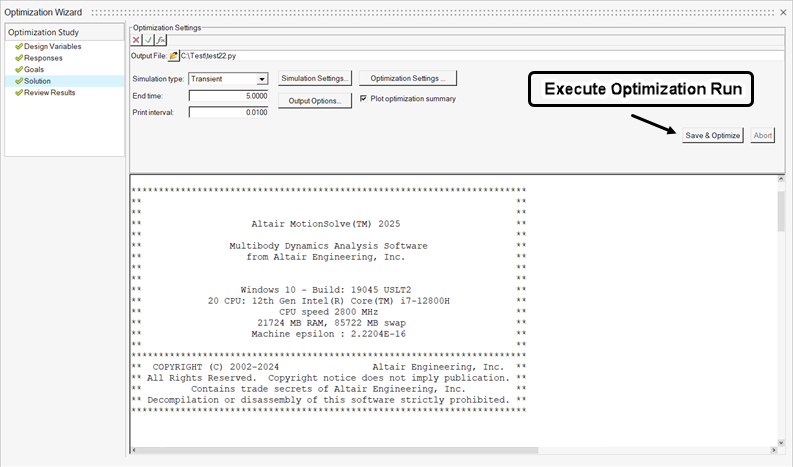This screenshot has height=467, width=793.
Task: Click the Review Results green check icon
Action: [18, 92]
